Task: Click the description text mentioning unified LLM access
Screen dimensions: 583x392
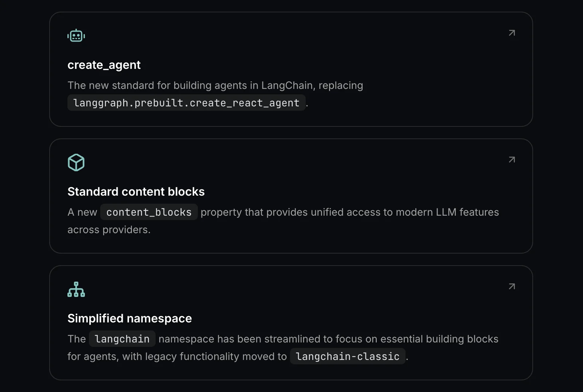Action: coord(350,212)
